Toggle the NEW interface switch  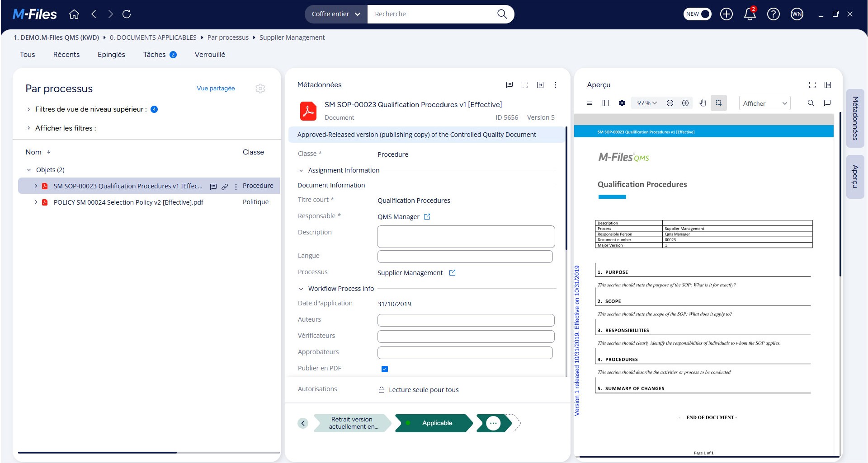(697, 14)
